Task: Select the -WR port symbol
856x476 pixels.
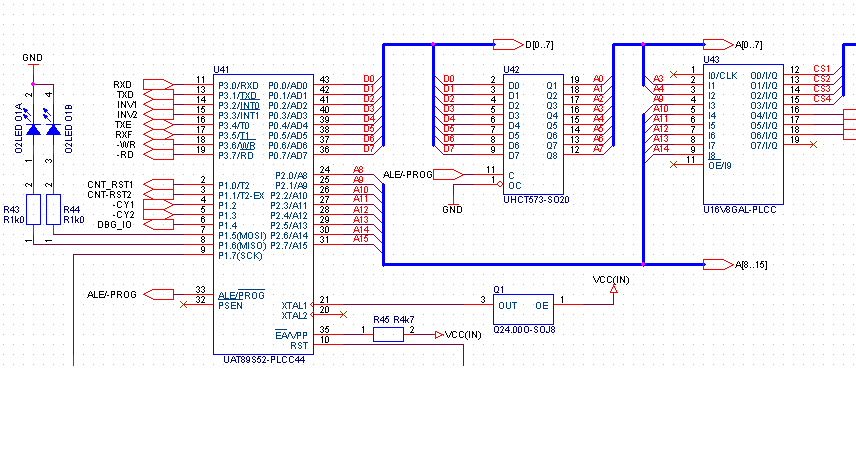Action: [158, 145]
